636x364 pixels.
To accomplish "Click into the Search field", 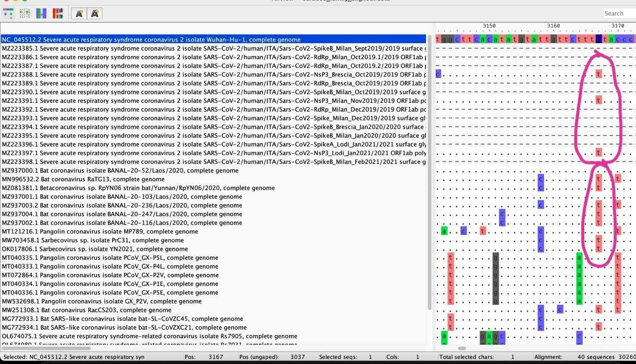I will 619,13.
